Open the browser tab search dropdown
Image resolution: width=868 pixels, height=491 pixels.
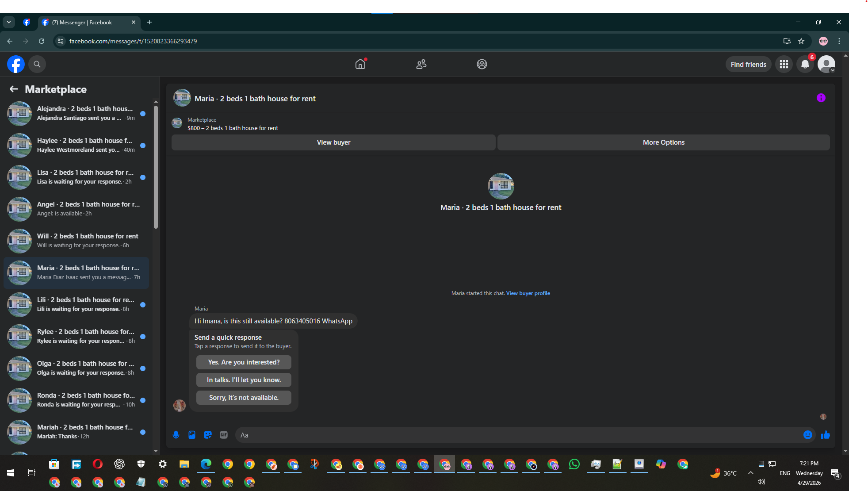coord(9,22)
